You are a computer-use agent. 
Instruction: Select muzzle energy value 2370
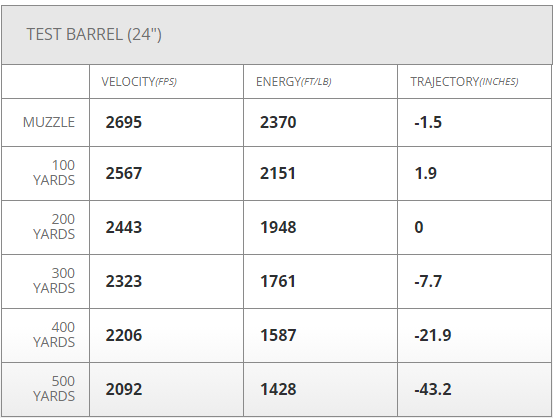278,122
